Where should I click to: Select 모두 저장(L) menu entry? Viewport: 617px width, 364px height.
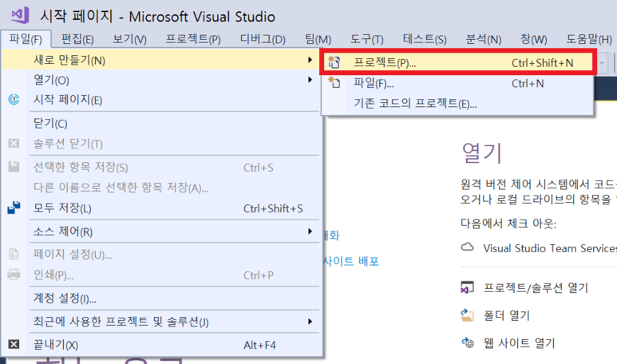coord(160,208)
